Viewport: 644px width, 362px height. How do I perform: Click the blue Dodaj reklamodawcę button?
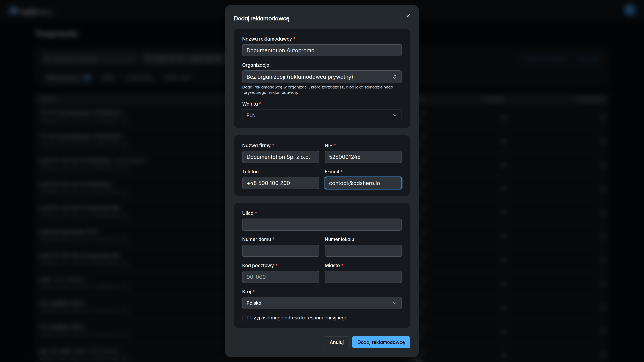click(381, 342)
